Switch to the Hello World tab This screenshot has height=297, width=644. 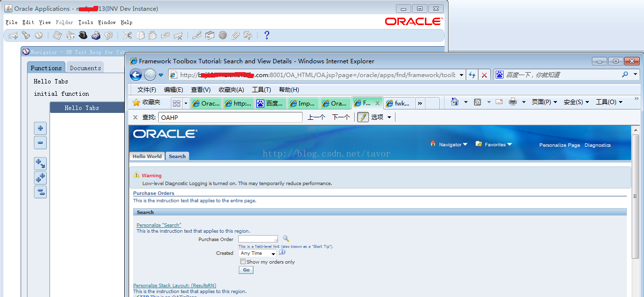[x=147, y=156]
